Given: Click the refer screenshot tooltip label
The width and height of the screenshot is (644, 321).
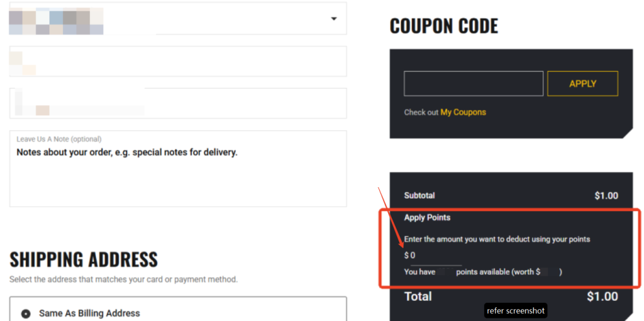Looking at the screenshot, I should pyautogui.click(x=516, y=311).
